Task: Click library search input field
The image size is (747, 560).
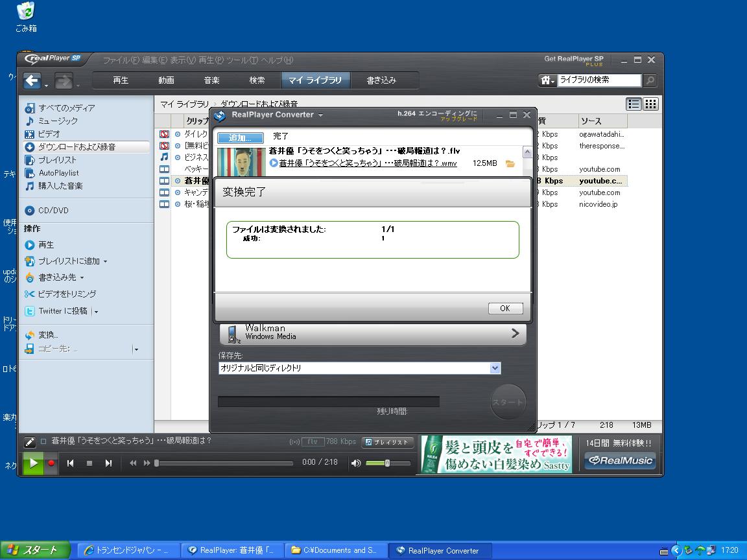Action: (599, 80)
